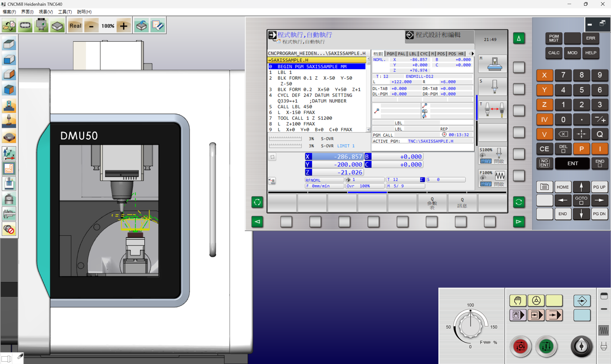Click the Q 參數表 soft key
Viewport: 611px width, 364px height.
coord(432,203)
